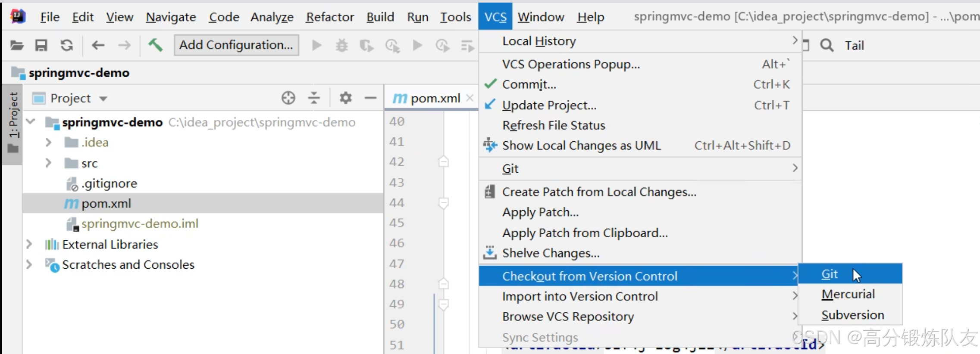Select Update Project... menu entry

(640, 105)
